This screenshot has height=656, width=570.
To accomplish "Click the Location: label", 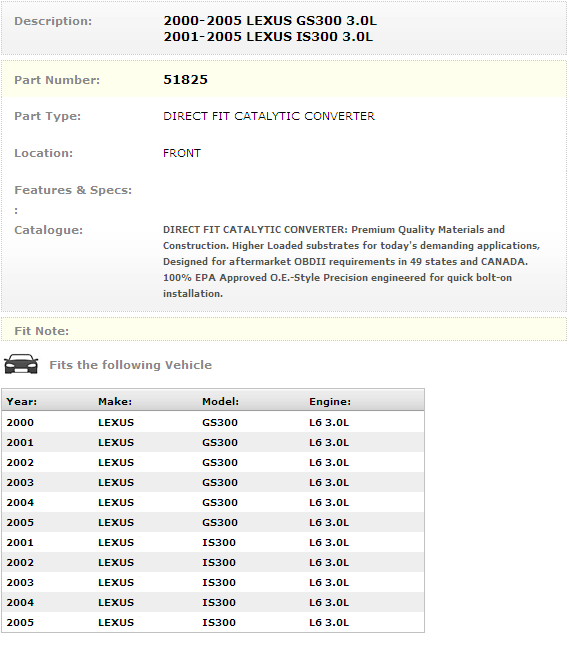I will click(44, 153).
